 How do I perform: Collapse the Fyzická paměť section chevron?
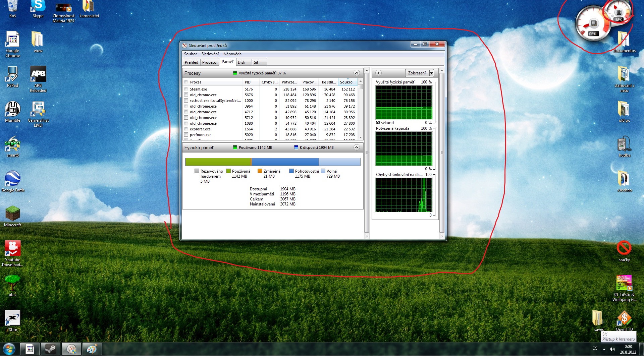357,147
